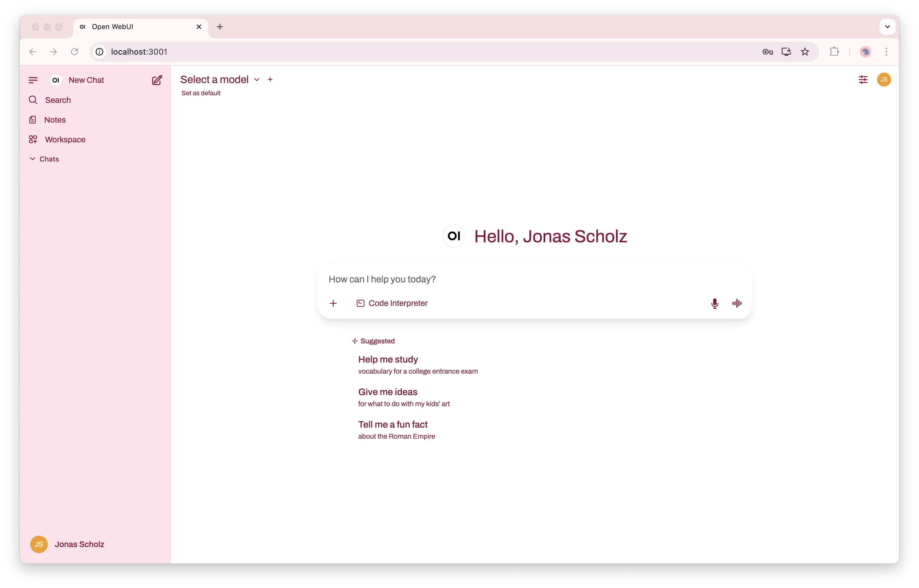Open the Notes section
The height and width of the screenshot is (588, 919).
coord(55,119)
